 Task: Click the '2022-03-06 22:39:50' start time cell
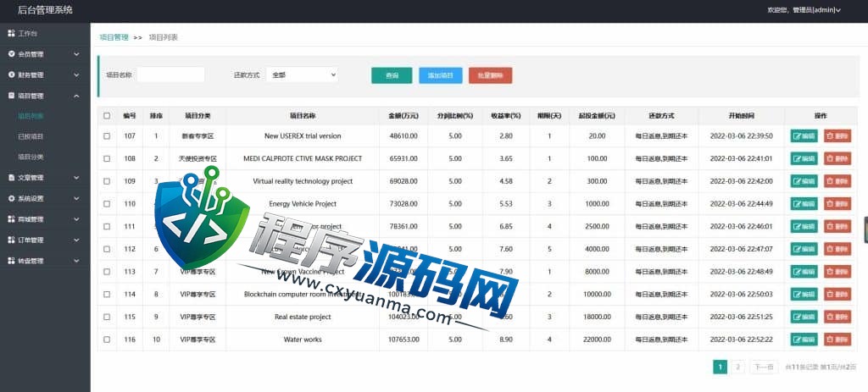[x=741, y=136]
